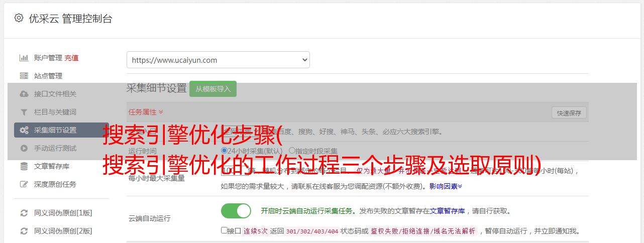Open 文章暂存库 in the sidebar
The height and width of the screenshot is (243, 644).
click(x=52, y=166)
